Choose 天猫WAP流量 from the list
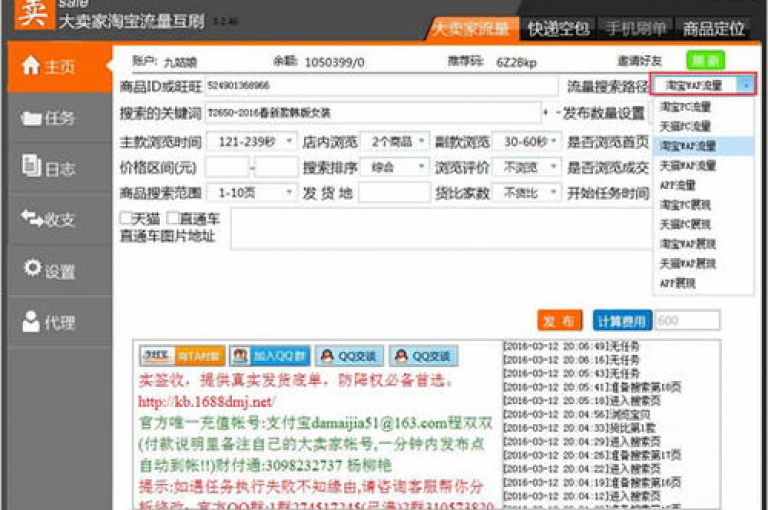The width and height of the screenshot is (768, 510). click(x=703, y=166)
